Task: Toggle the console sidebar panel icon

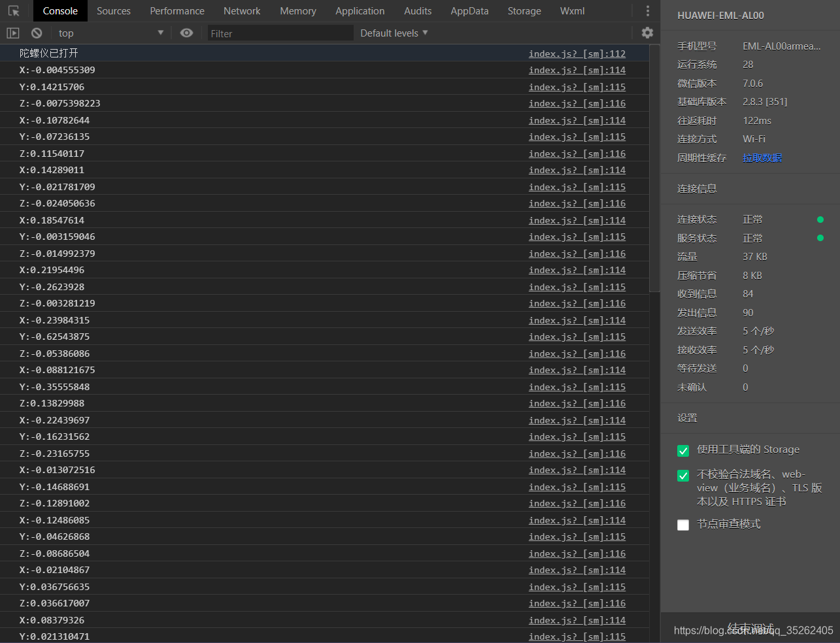Action: (13, 33)
